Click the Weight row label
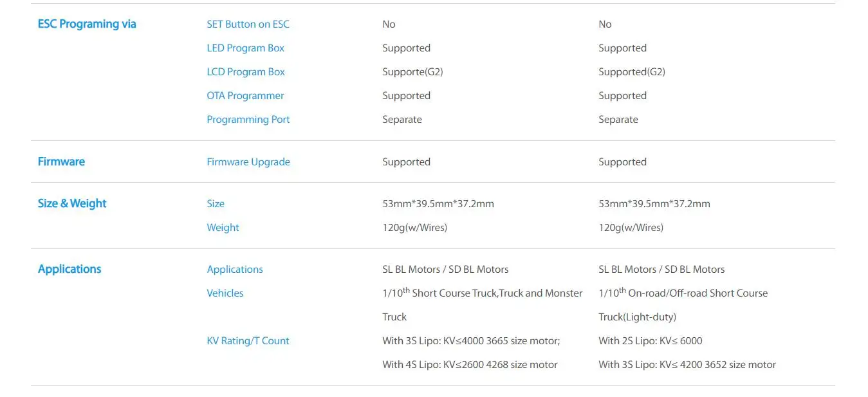 (x=223, y=228)
